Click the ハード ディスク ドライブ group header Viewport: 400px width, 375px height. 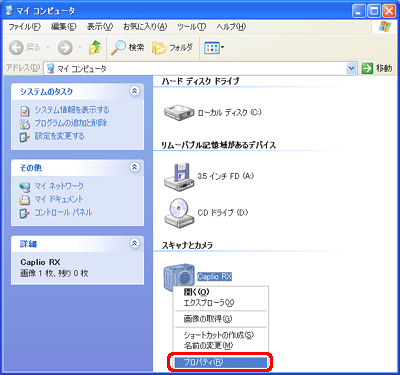click(x=200, y=81)
